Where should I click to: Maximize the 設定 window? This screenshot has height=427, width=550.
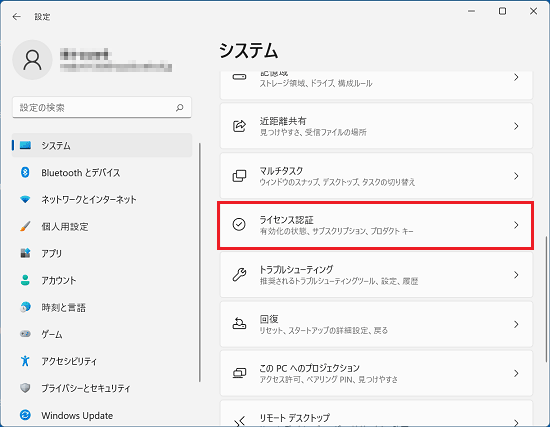[x=502, y=11]
